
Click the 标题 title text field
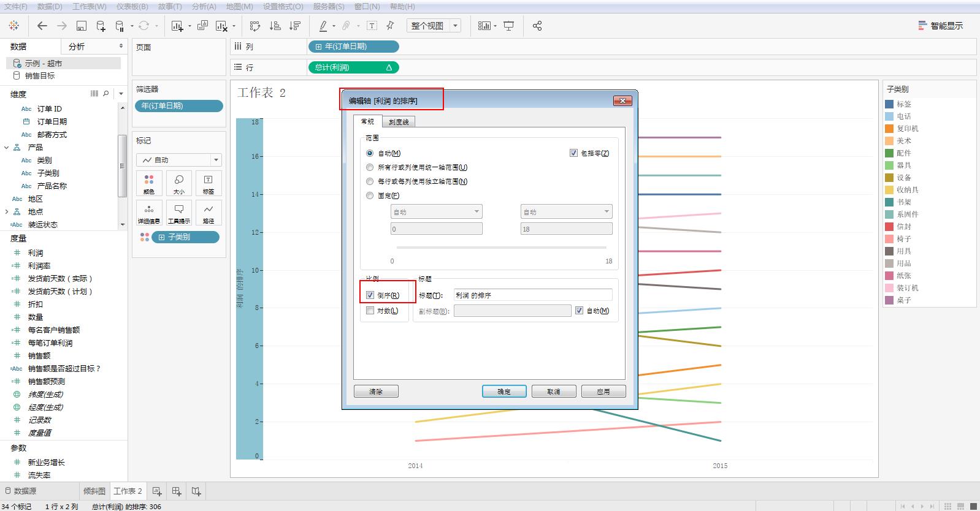coord(533,295)
